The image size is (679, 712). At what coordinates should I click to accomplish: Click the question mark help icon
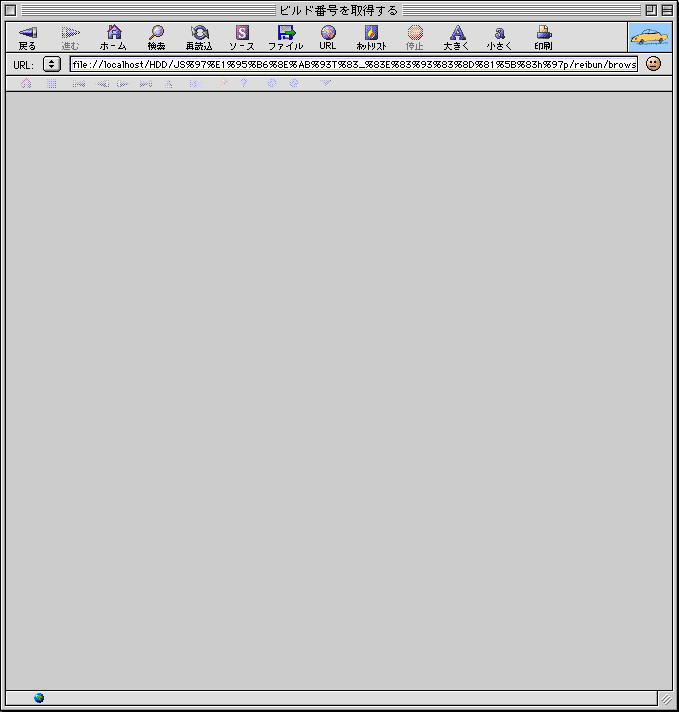(244, 83)
